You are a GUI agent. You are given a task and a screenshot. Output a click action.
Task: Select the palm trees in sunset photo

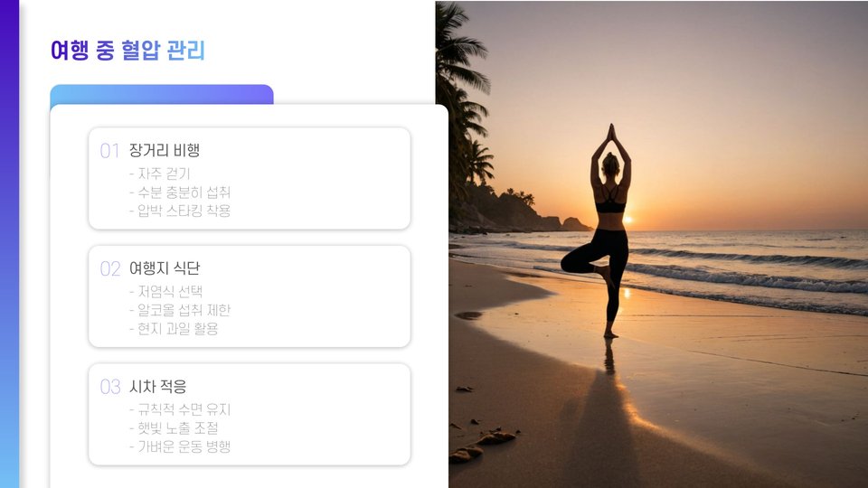pos(464,105)
